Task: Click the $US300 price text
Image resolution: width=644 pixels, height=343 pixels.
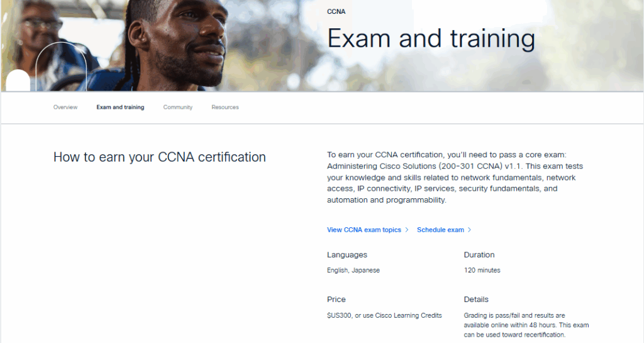Action: click(x=384, y=315)
